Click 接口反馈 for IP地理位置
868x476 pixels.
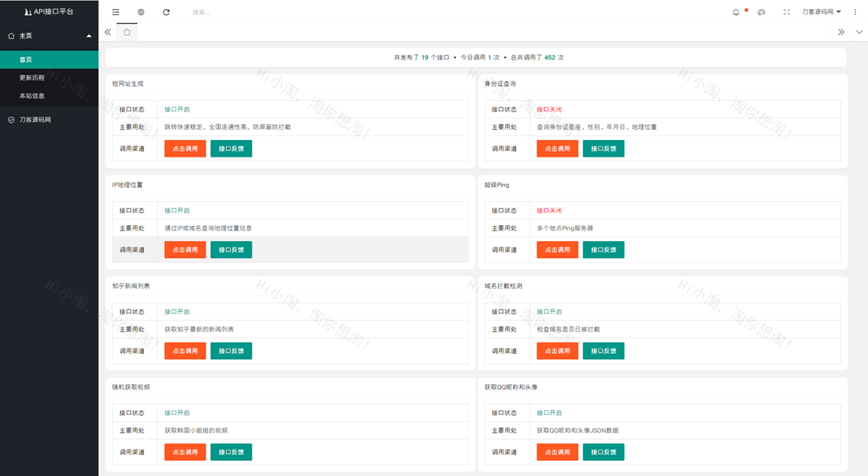click(x=231, y=249)
